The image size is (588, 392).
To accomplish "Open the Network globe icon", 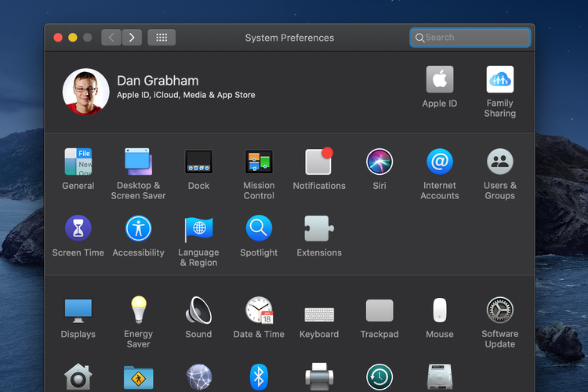I will 199,377.
